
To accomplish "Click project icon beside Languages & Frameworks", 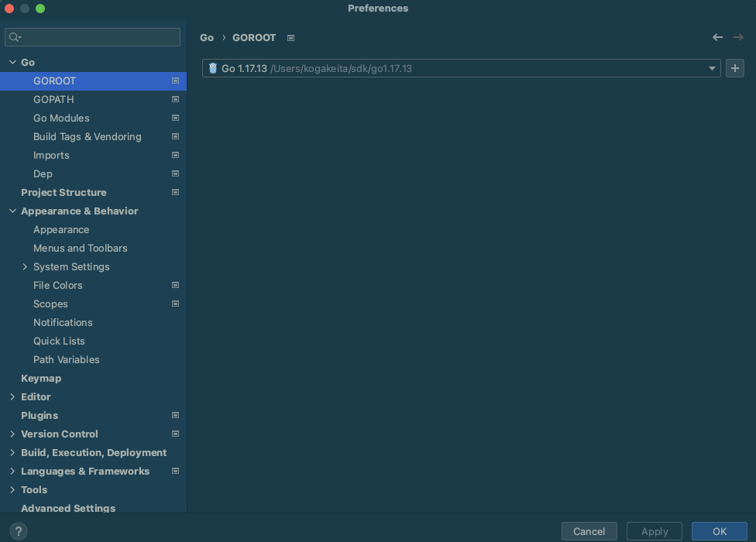I will click(x=176, y=472).
